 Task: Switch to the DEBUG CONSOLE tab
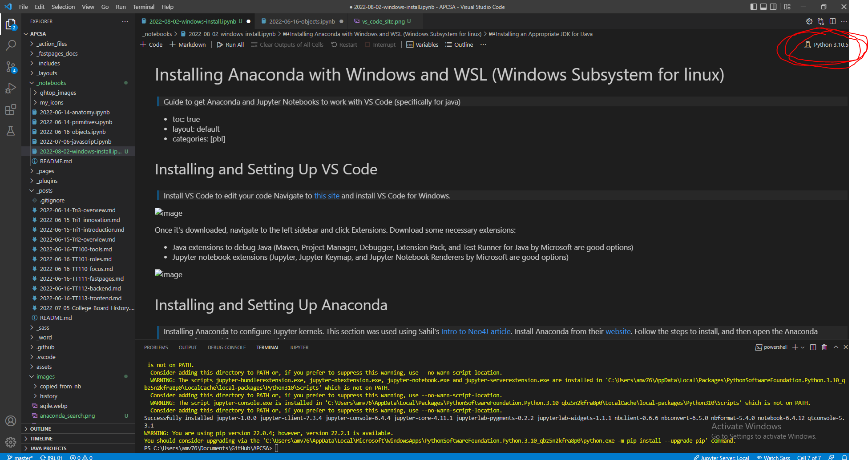[x=226, y=347]
